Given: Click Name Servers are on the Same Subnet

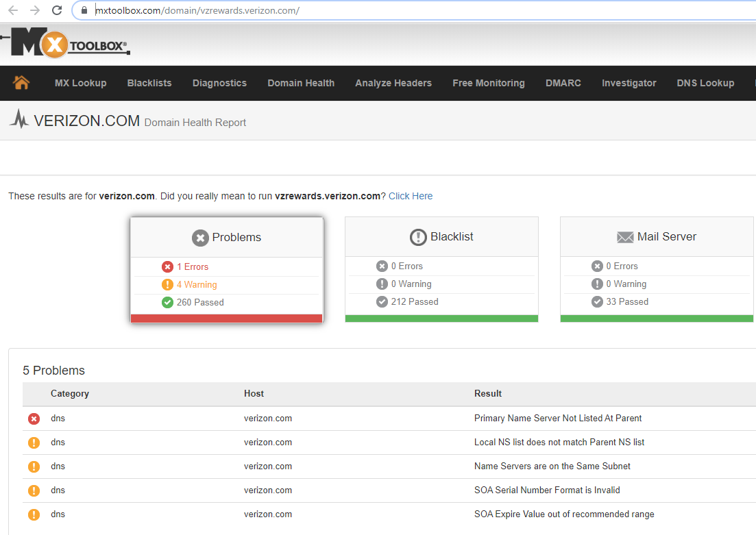Looking at the screenshot, I should pos(552,466).
